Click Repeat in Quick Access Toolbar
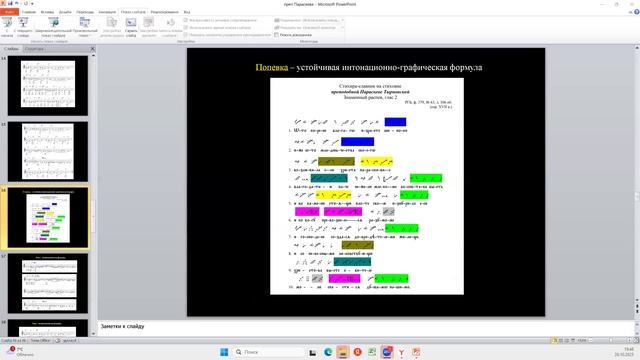 pyautogui.click(x=26, y=4)
